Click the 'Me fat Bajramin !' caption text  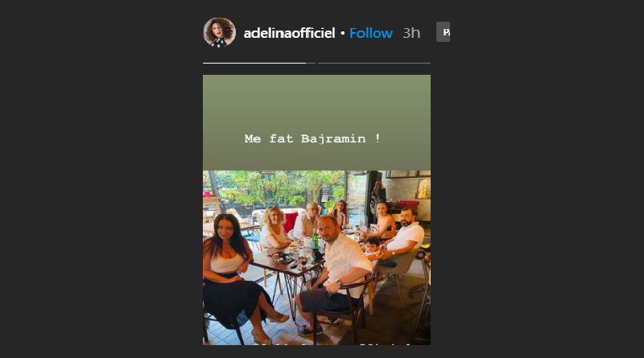pyautogui.click(x=313, y=139)
